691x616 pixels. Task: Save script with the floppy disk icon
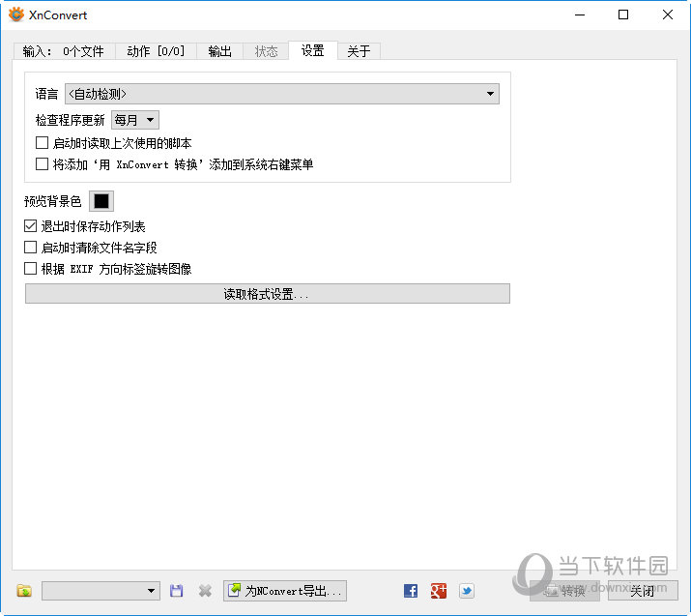click(x=176, y=591)
